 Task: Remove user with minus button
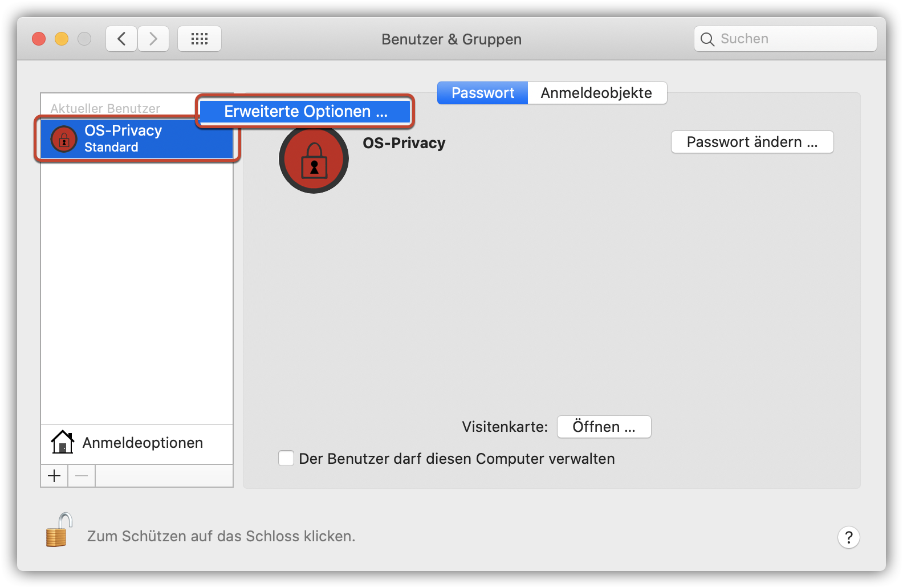point(82,476)
